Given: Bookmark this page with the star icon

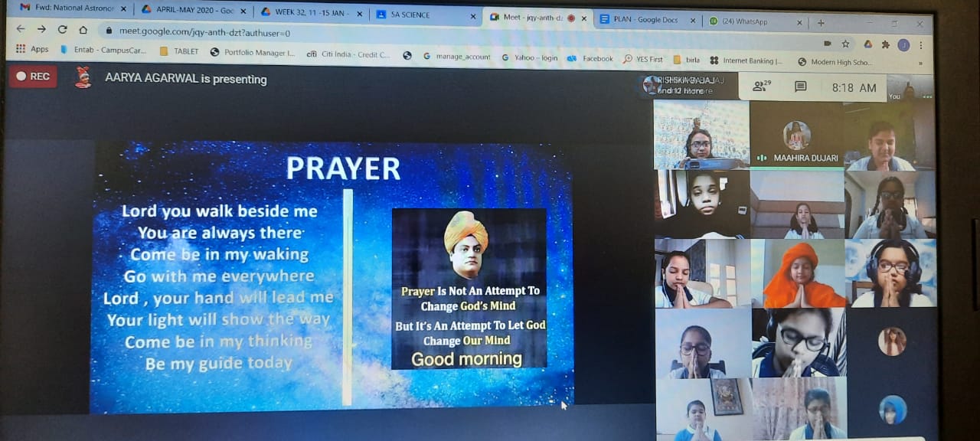Looking at the screenshot, I should (845, 44).
